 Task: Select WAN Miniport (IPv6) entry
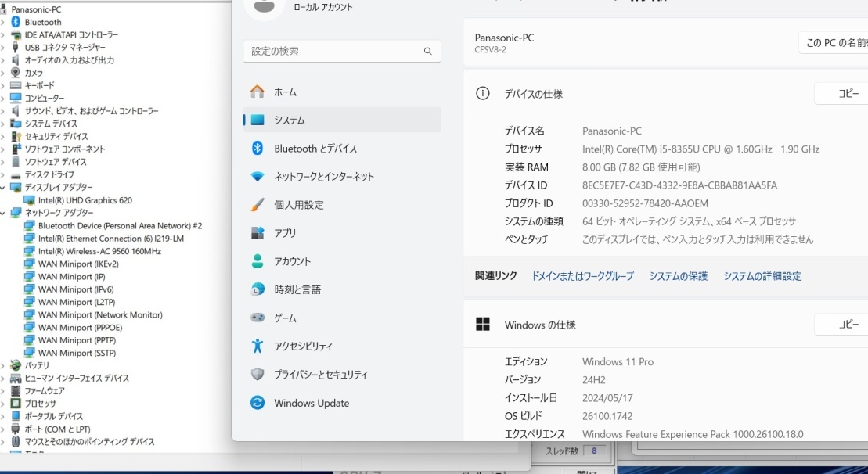click(76, 289)
